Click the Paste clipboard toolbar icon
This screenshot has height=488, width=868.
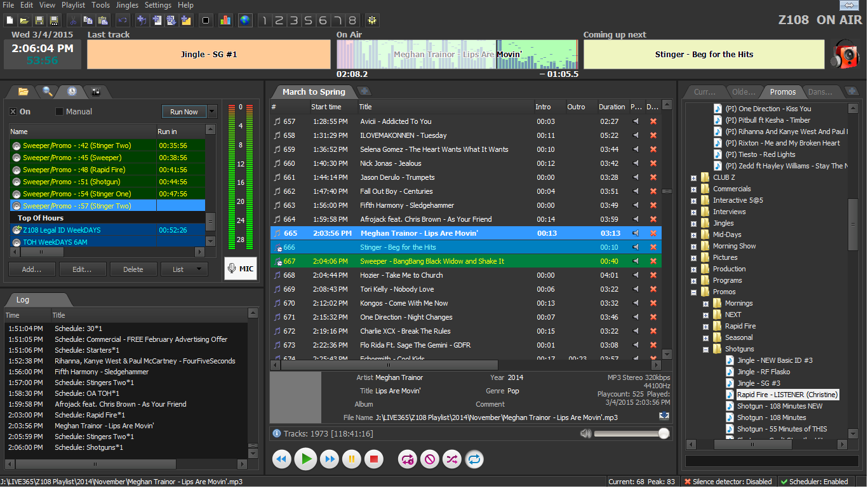pyautogui.click(x=103, y=21)
